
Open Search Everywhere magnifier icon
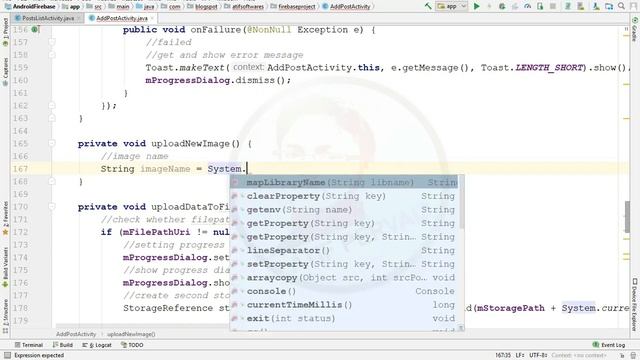pos(622,6)
